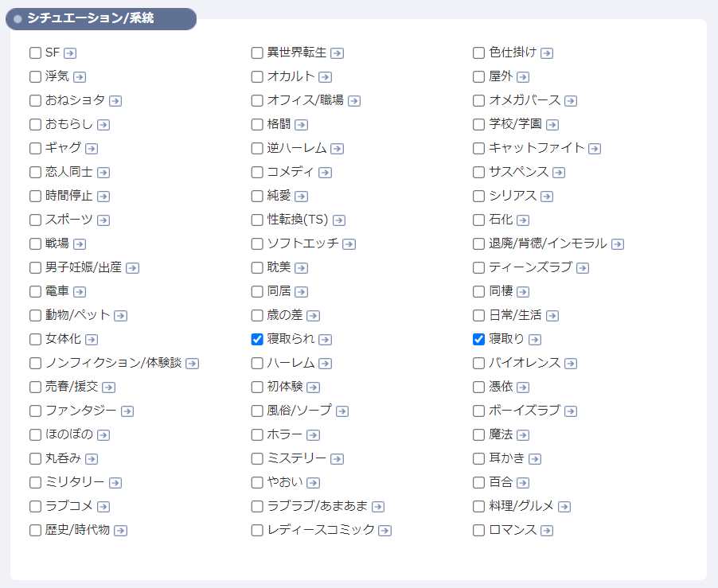Check the オフィス/職場 checkbox
The width and height of the screenshot is (718, 588).
pyautogui.click(x=257, y=100)
